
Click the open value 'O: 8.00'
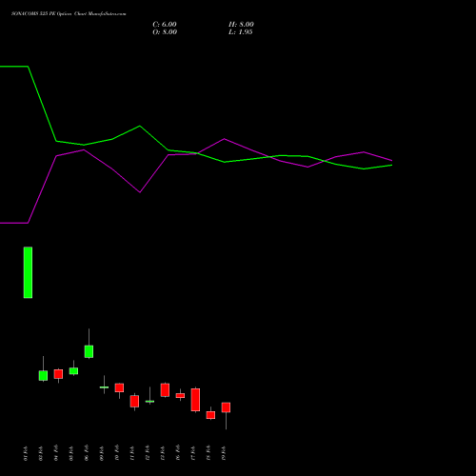click(x=165, y=32)
